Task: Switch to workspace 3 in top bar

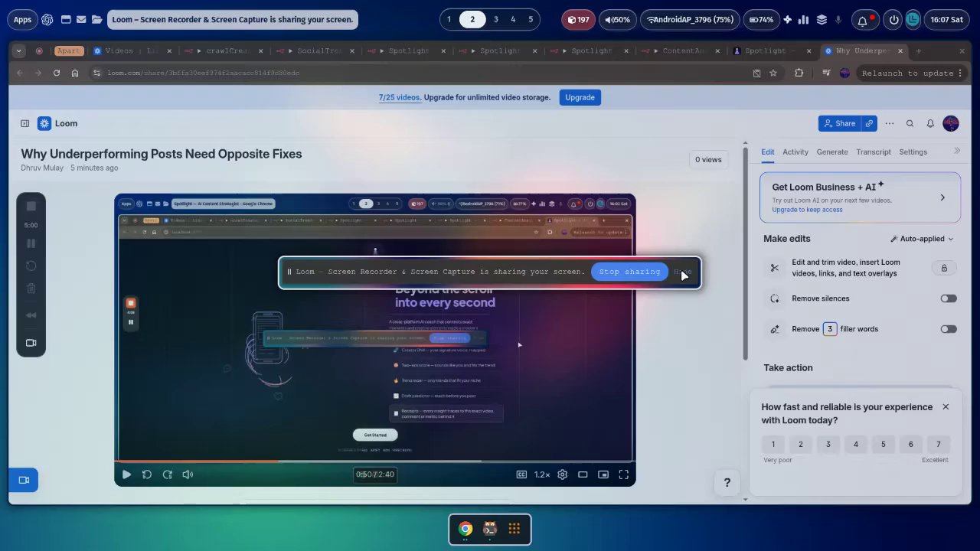Action: 495,19
